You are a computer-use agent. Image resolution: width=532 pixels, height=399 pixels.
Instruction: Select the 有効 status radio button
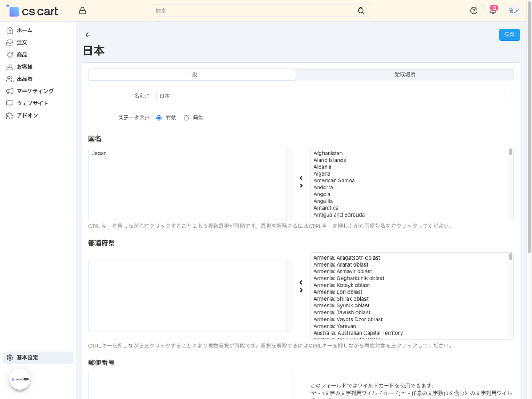coord(158,118)
